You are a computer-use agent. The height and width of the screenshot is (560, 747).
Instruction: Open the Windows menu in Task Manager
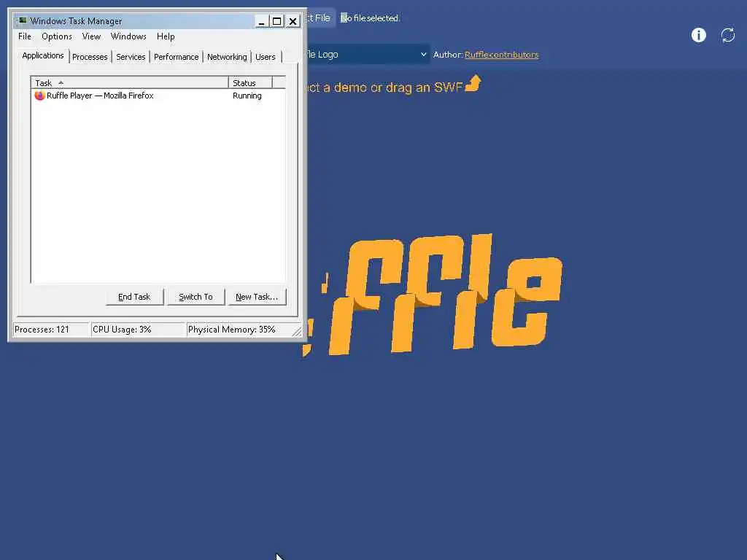(128, 36)
